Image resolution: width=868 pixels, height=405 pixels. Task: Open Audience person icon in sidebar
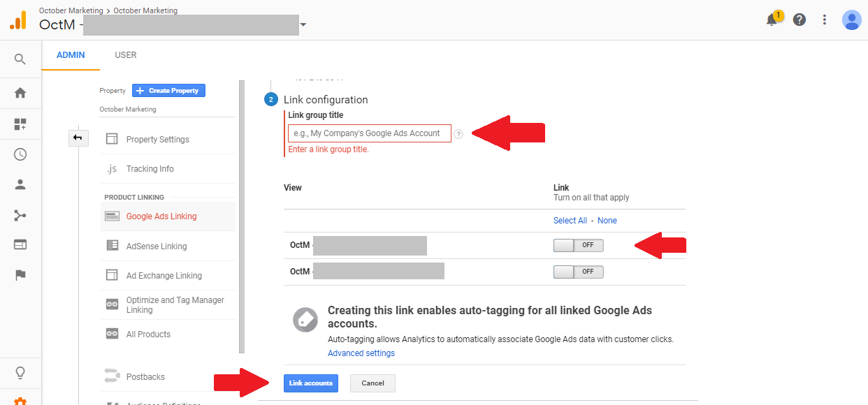[20, 185]
